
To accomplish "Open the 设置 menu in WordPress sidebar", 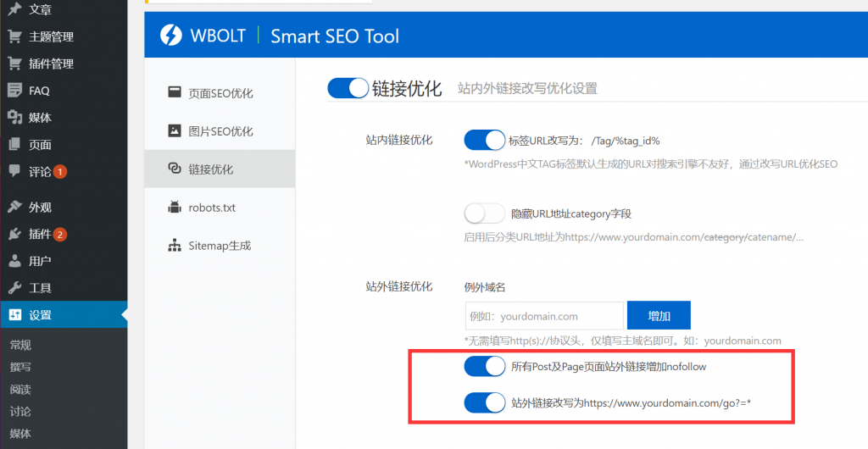I will pos(40,315).
